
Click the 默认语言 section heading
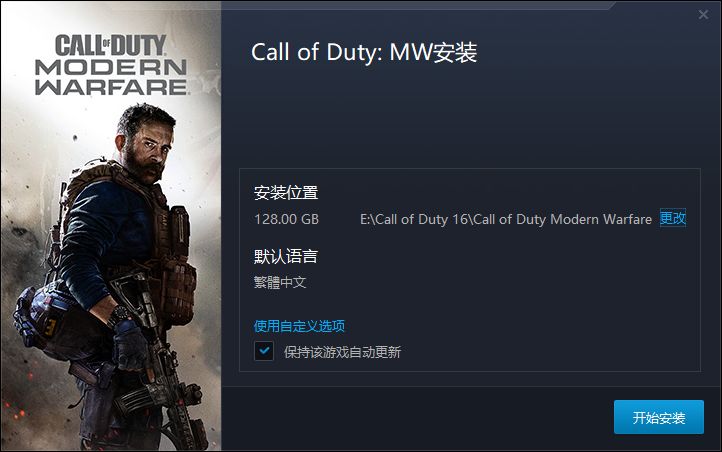pyautogui.click(x=286, y=256)
